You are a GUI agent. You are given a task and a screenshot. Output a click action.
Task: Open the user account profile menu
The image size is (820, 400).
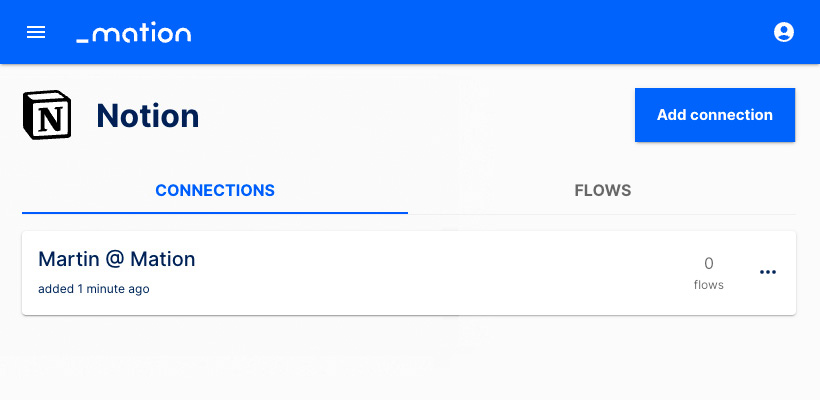tap(783, 32)
